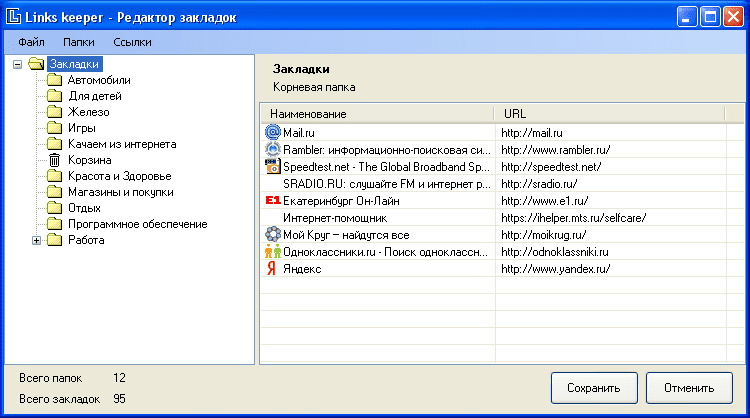Select the Программное обеспечение folder
The height and width of the screenshot is (418, 750).
pyautogui.click(x=137, y=224)
